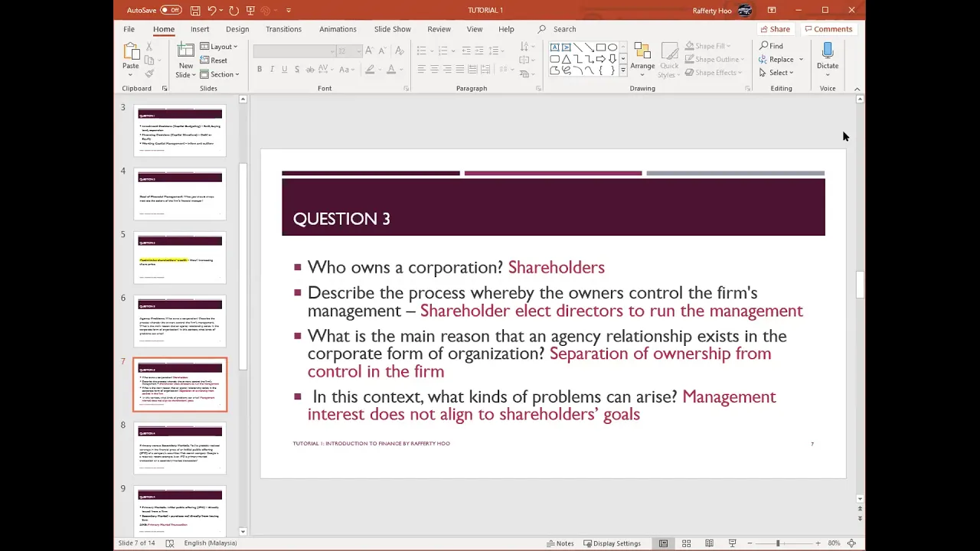Justify paragraph text icon

pos(460,70)
